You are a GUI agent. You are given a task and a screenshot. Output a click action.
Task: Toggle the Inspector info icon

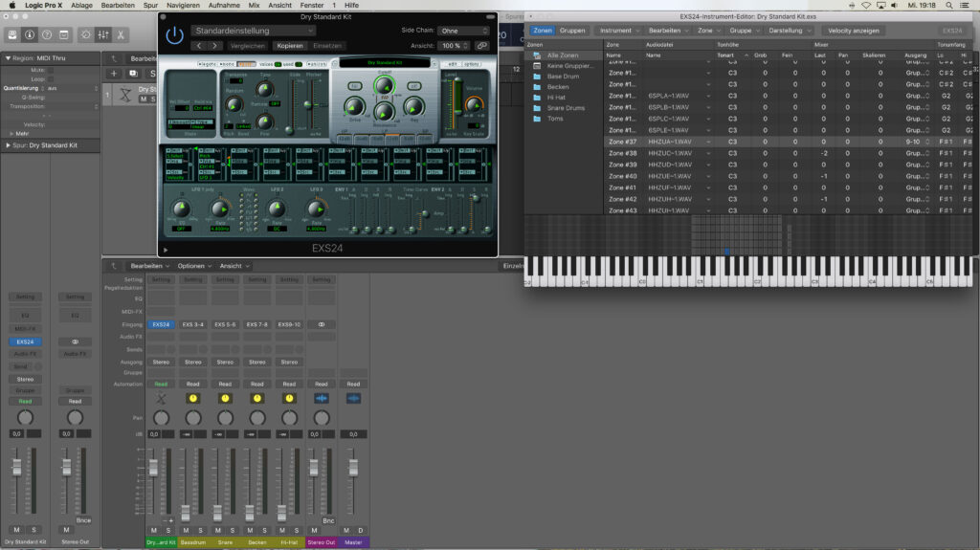tap(30, 35)
